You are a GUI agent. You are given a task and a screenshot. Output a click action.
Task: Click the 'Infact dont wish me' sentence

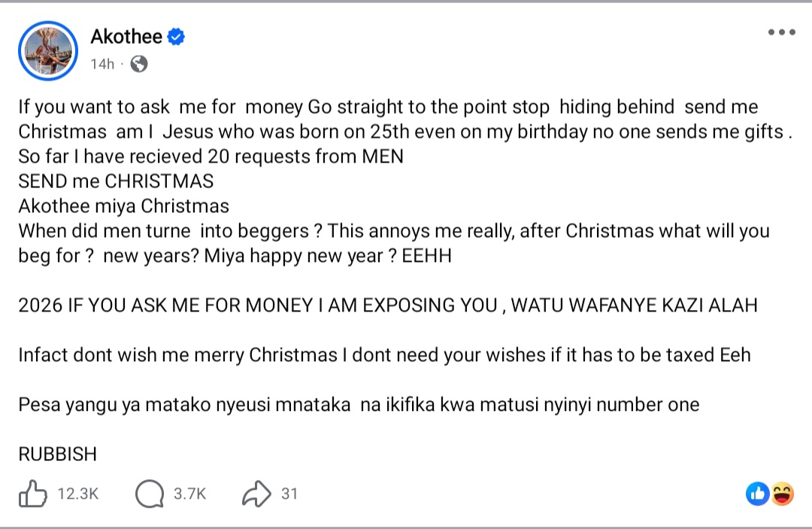point(384,355)
